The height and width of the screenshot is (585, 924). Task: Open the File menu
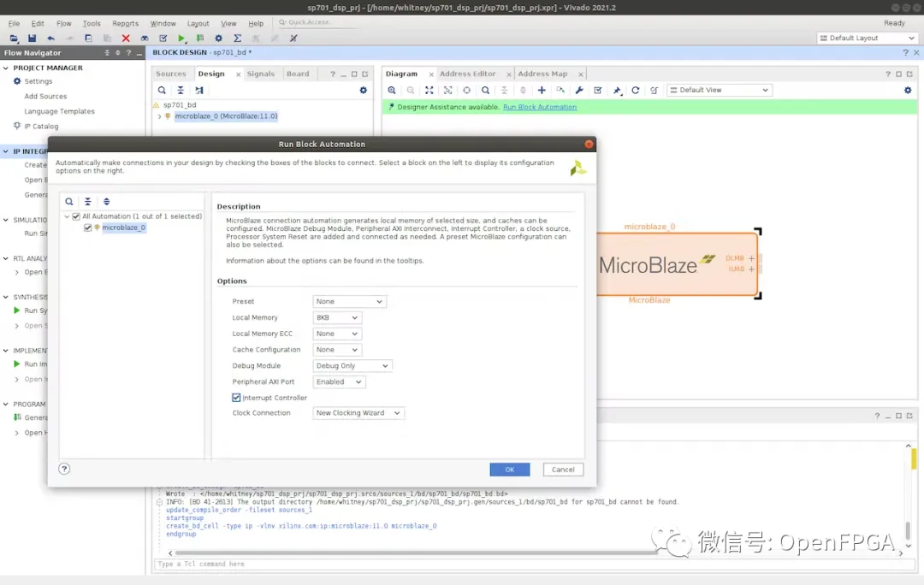tap(14, 24)
